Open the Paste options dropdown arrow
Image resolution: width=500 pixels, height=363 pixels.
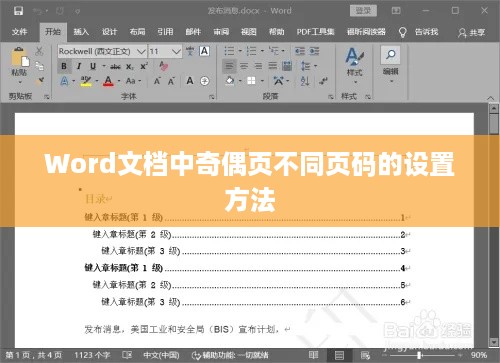coord(20,82)
